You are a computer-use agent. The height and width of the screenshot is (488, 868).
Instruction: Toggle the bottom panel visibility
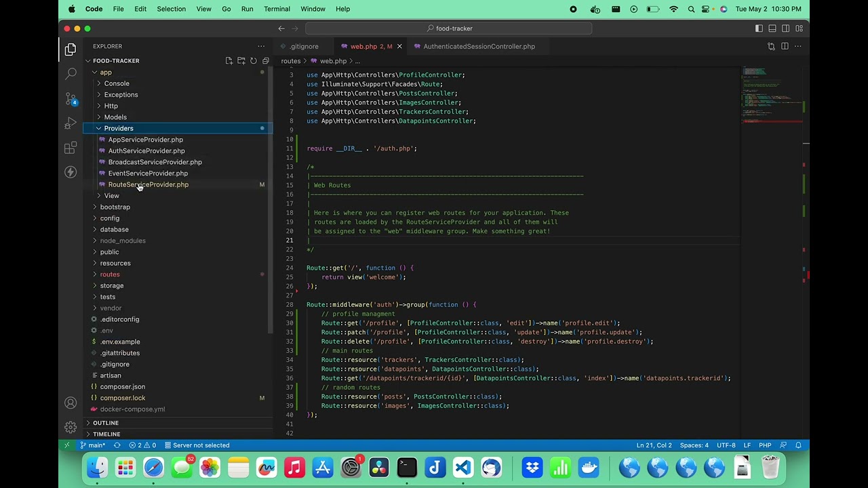pyautogui.click(x=772, y=28)
